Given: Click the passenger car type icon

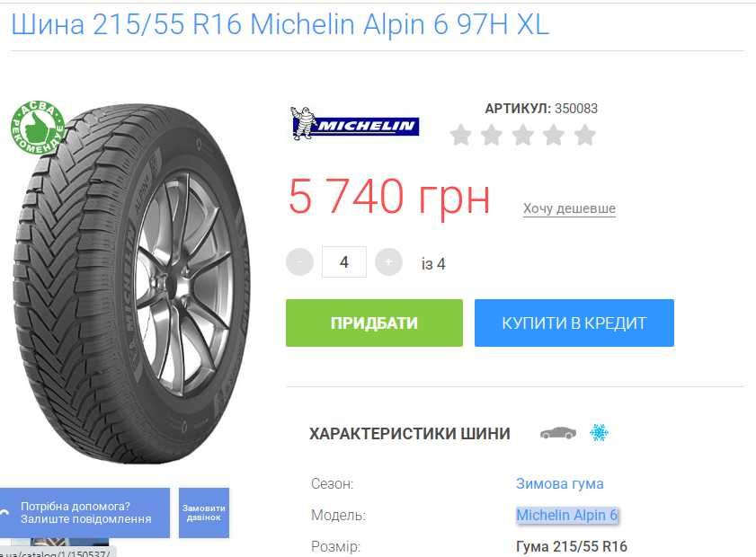Looking at the screenshot, I should coord(558,433).
